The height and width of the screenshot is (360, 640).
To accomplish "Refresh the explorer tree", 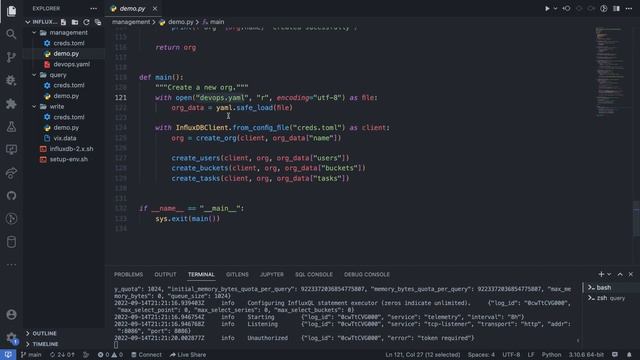I will pos(86,22).
